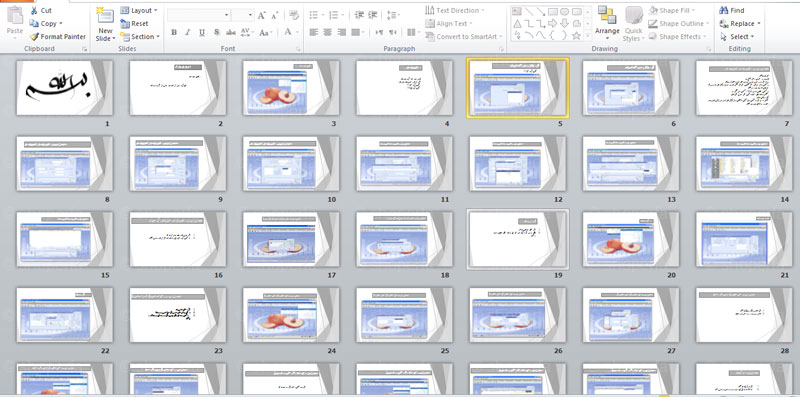Select the star shape in shapes gallery
Image resolution: width=800 pixels, height=397 pixels.
coord(577,36)
